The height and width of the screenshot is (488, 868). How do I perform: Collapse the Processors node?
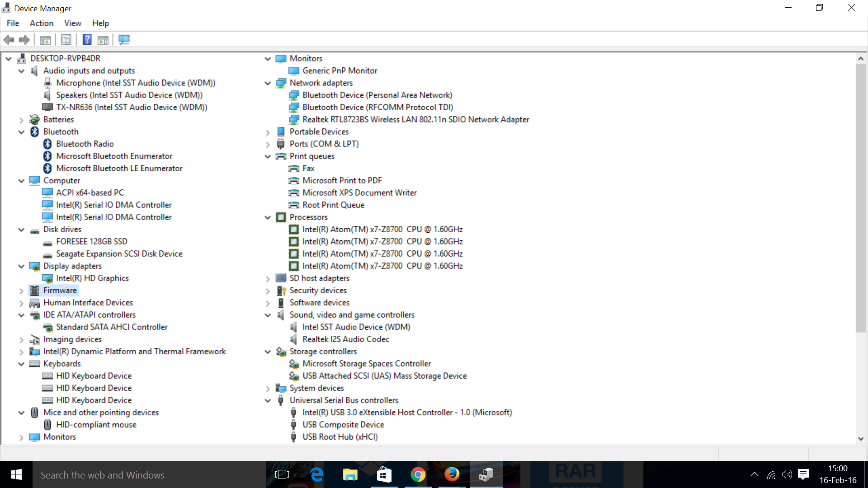[268, 217]
